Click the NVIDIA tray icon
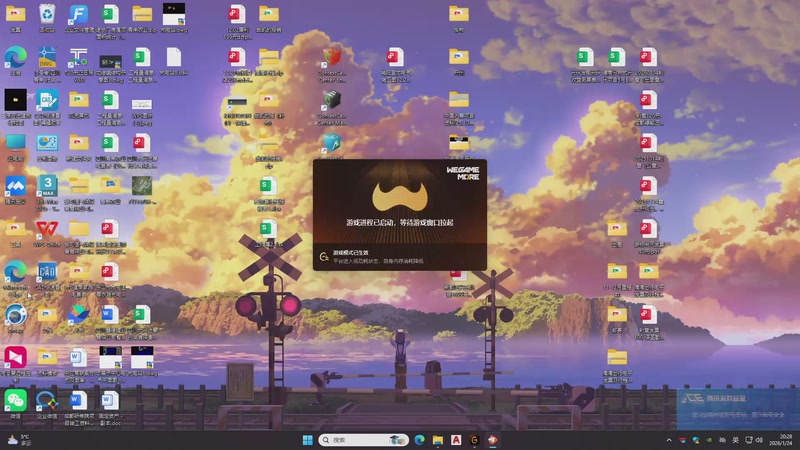This screenshot has height=450, width=800. click(x=709, y=440)
